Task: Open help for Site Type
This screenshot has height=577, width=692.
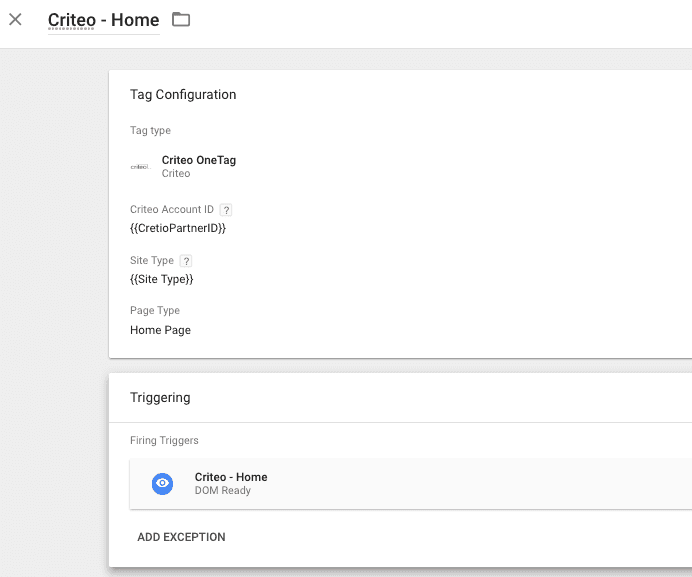Action: (186, 261)
